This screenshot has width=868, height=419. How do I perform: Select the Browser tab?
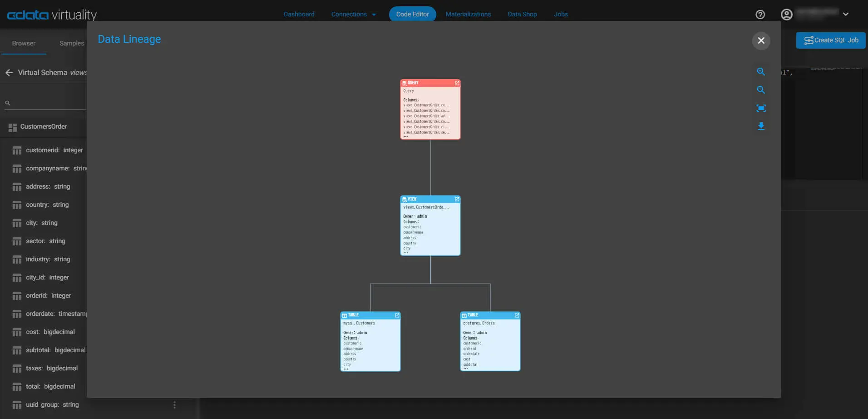[x=24, y=43]
